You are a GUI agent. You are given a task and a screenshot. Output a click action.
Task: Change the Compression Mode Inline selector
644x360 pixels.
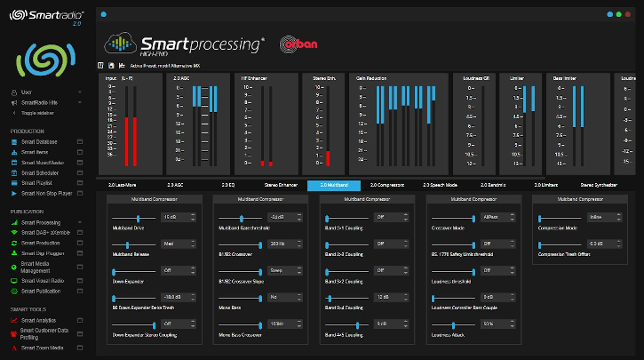click(x=605, y=217)
